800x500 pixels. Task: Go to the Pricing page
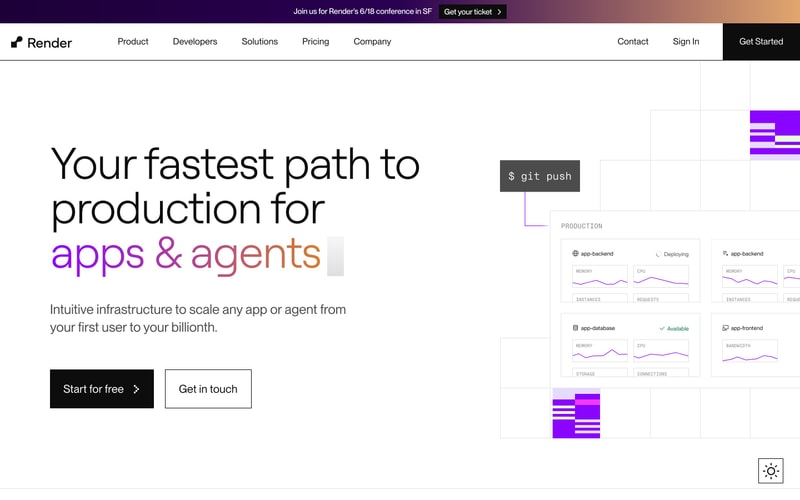point(315,41)
